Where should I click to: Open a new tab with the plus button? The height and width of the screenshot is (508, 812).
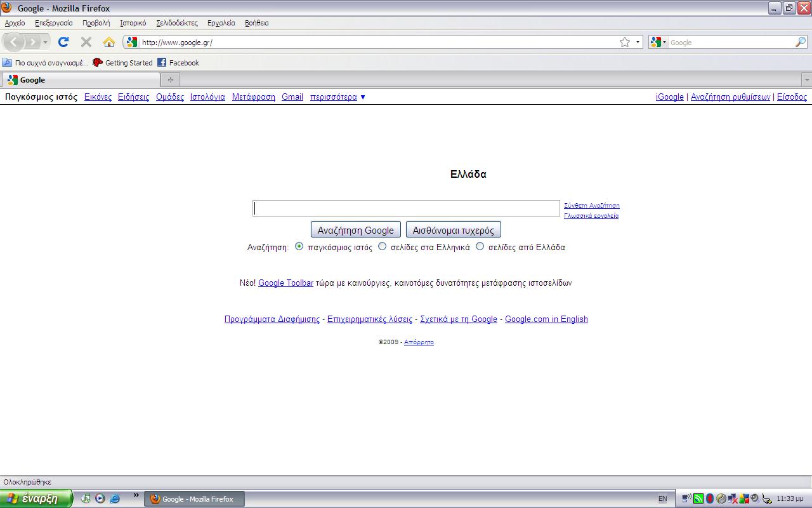click(170, 80)
